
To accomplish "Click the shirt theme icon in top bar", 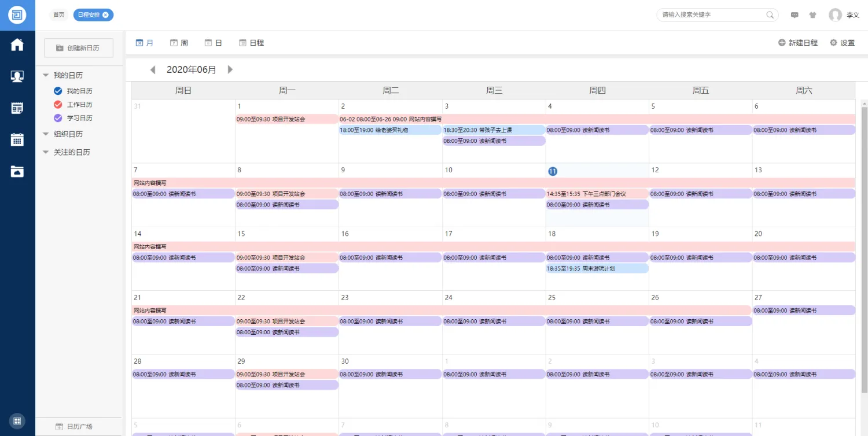I will tap(812, 15).
